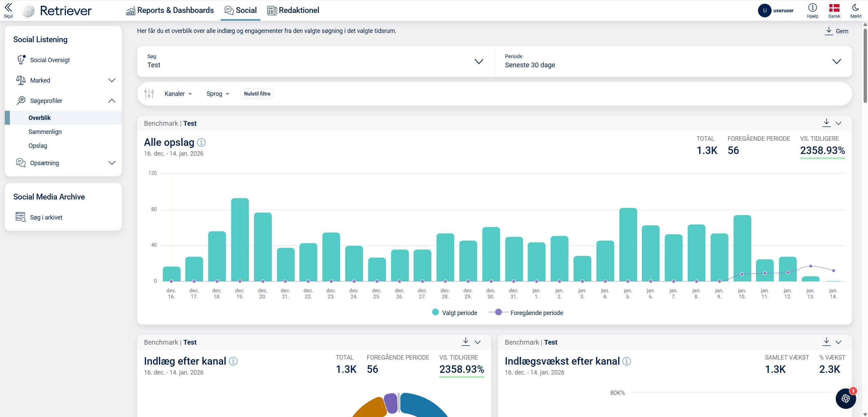This screenshot has height=417, width=868.
Task: Open the Kanaler filter dropdown
Action: (178, 94)
